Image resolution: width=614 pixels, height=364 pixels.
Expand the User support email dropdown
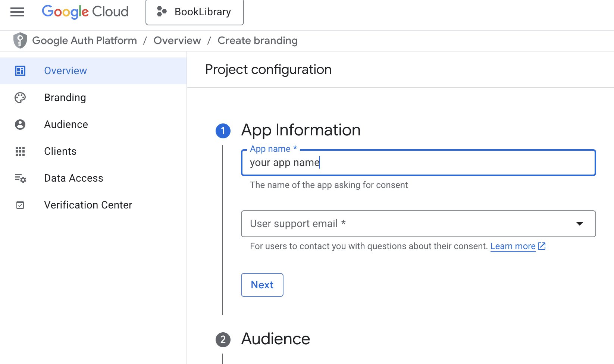pos(410,224)
